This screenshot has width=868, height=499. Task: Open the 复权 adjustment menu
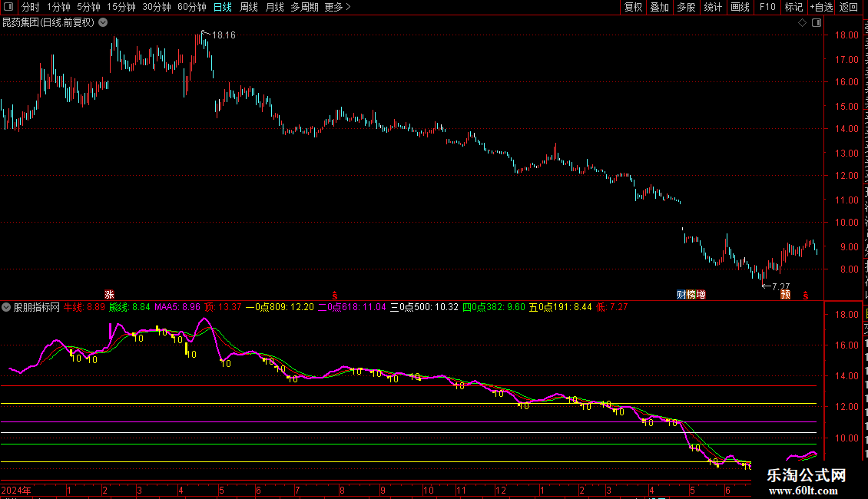pyautogui.click(x=633, y=7)
